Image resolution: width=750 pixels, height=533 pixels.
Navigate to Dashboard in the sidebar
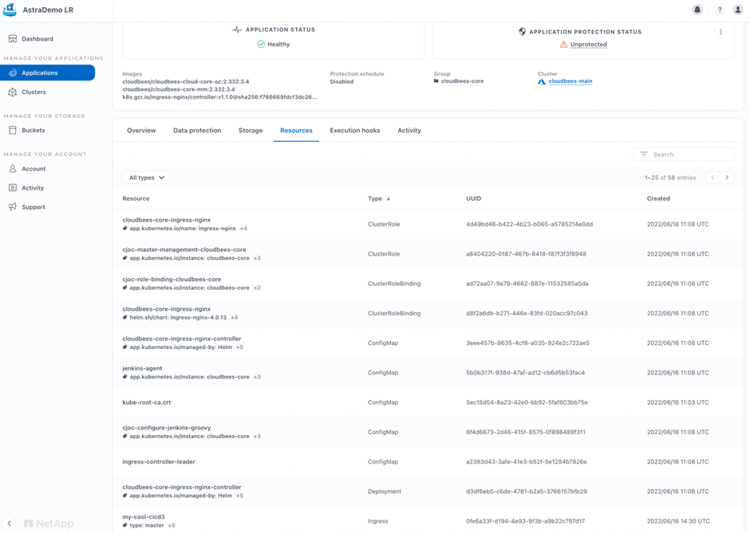point(37,39)
